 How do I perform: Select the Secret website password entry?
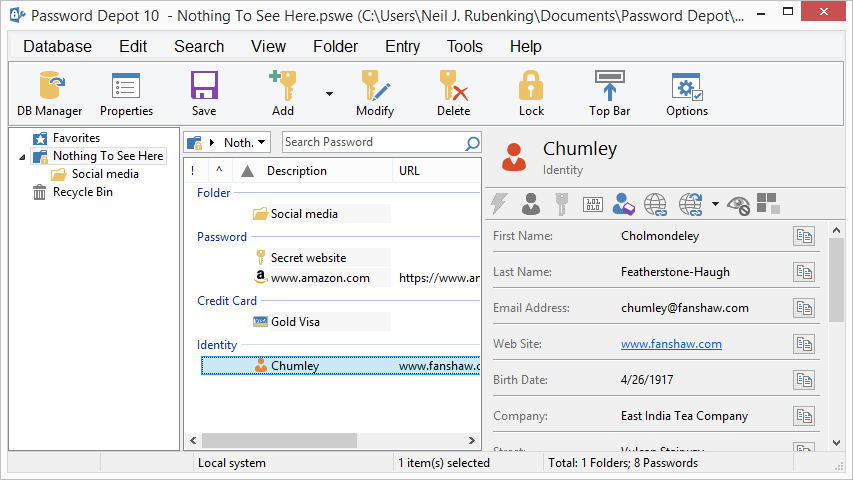[308, 258]
